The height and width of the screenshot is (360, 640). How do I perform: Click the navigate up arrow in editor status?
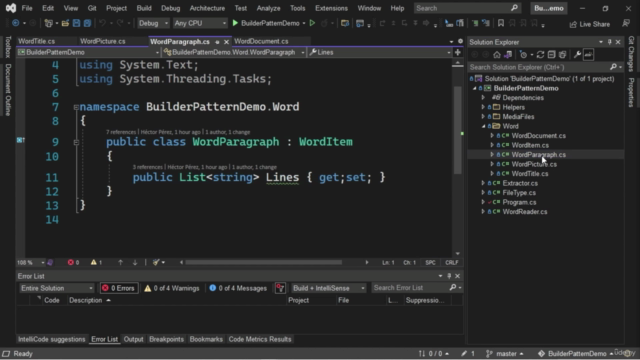[120, 262]
